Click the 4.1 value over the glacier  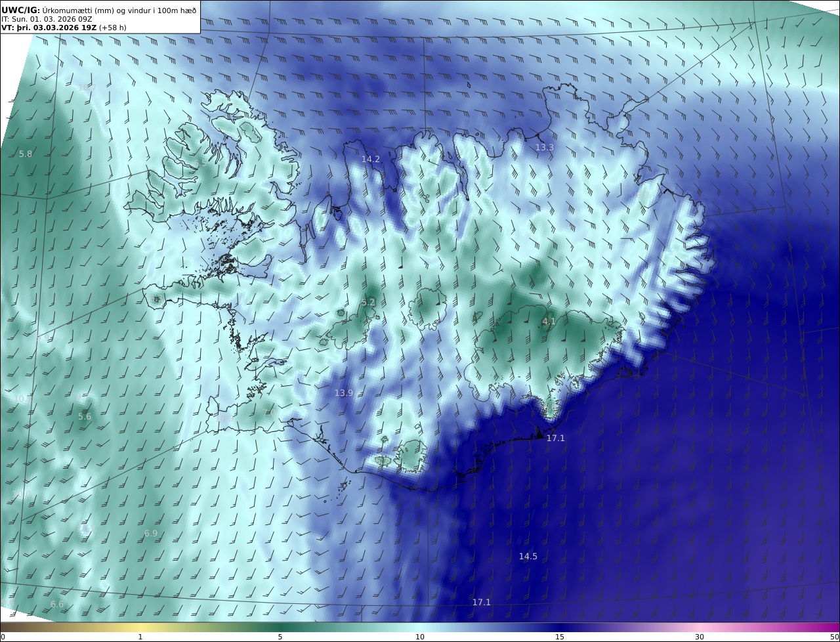[x=549, y=322]
